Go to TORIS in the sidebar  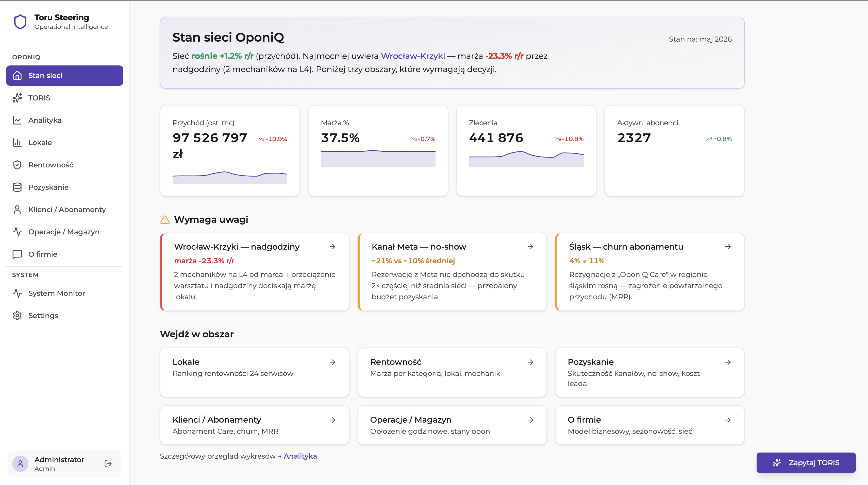65,98
